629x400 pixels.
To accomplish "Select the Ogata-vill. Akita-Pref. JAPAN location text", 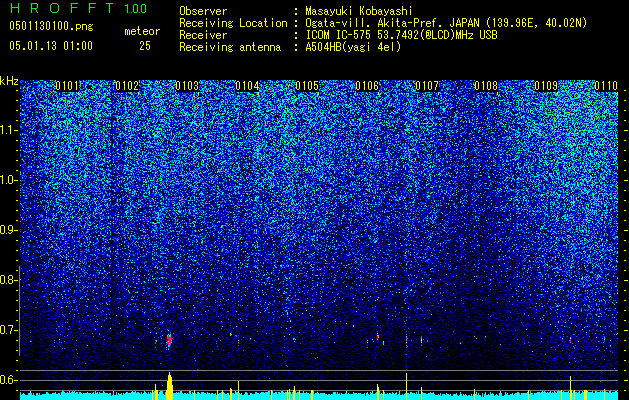I will (x=446, y=23).
